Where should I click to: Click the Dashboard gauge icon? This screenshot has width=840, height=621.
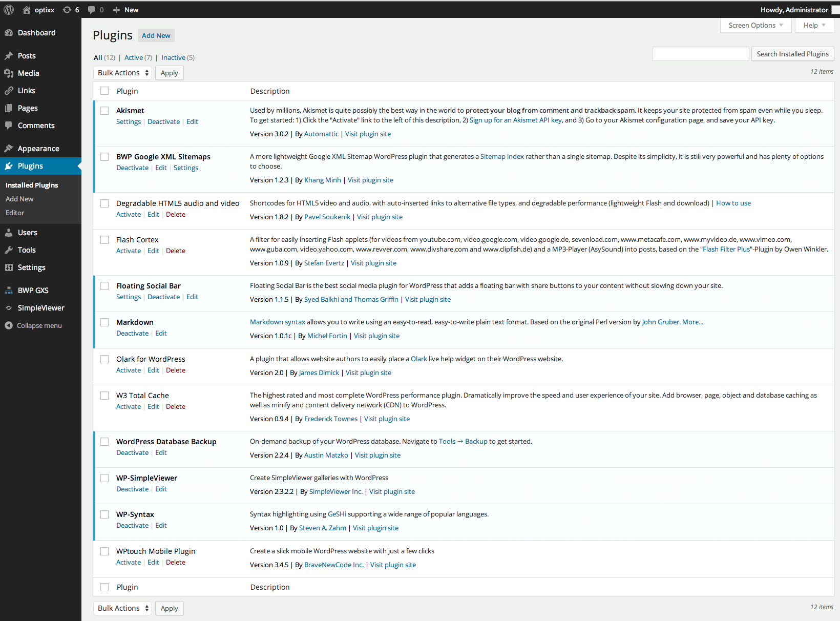[x=9, y=33]
